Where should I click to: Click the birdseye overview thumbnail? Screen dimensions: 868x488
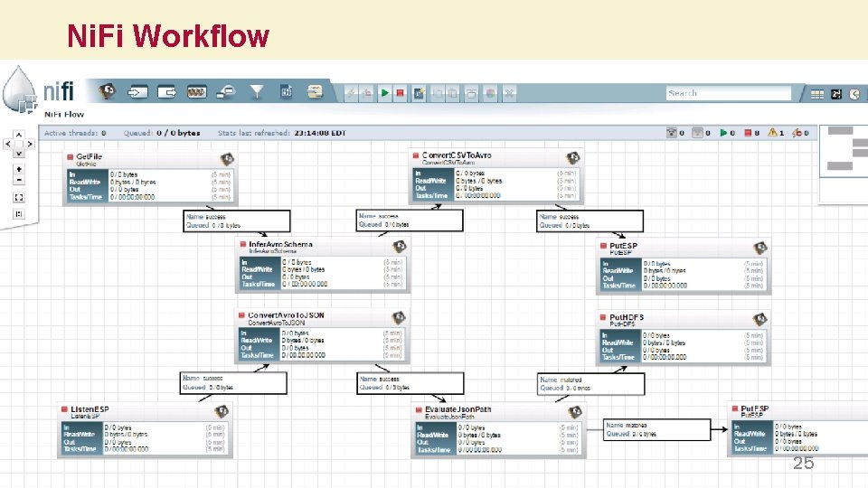point(843,164)
